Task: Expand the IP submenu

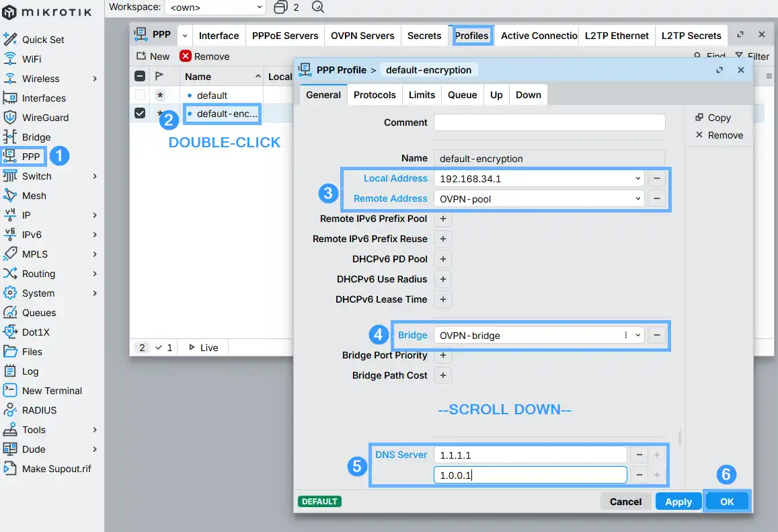Action: (x=95, y=215)
